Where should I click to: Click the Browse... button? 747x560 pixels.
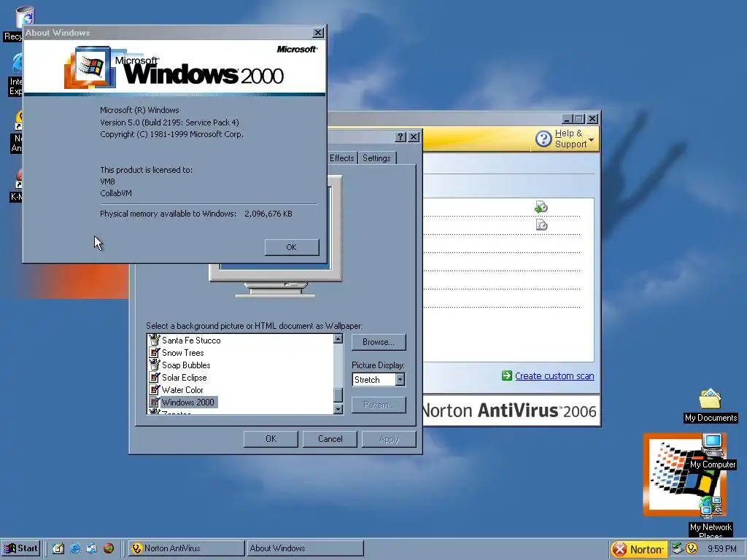click(379, 342)
